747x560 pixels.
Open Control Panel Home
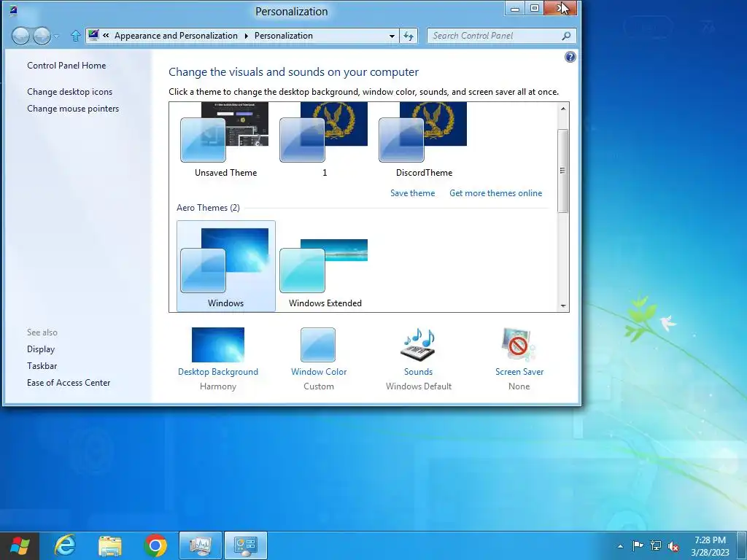click(x=66, y=66)
